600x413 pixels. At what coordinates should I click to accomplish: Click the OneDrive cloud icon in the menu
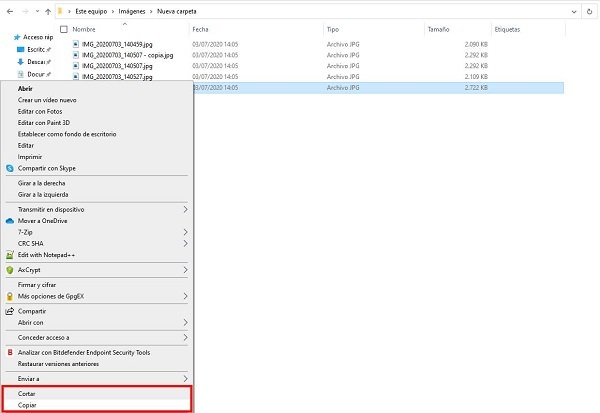click(x=9, y=220)
